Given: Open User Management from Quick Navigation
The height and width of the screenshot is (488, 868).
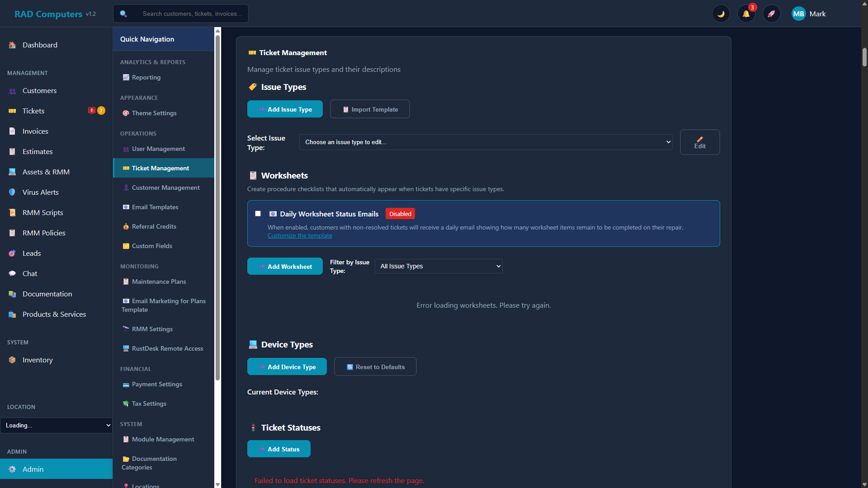Looking at the screenshot, I should [158, 149].
